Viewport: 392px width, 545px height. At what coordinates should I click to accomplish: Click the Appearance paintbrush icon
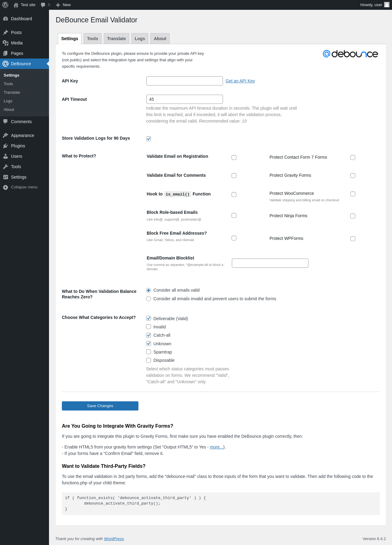click(6, 135)
